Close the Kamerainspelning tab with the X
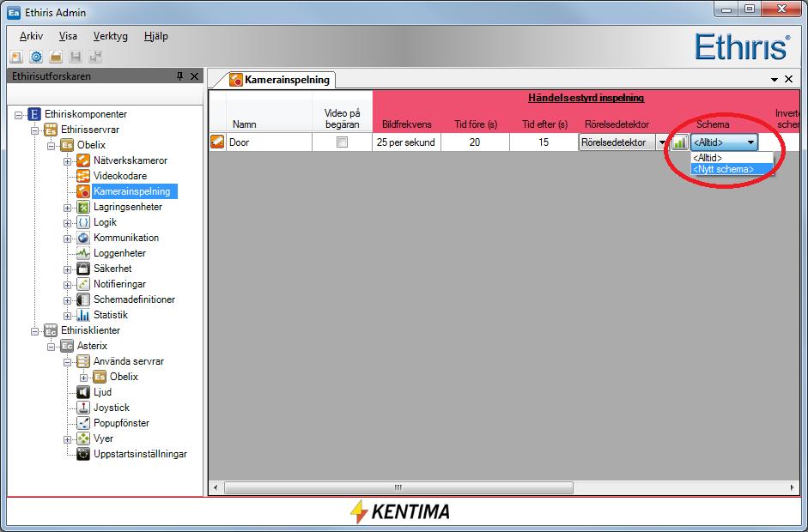Screen dimensions: 808x532 [x=788, y=79]
